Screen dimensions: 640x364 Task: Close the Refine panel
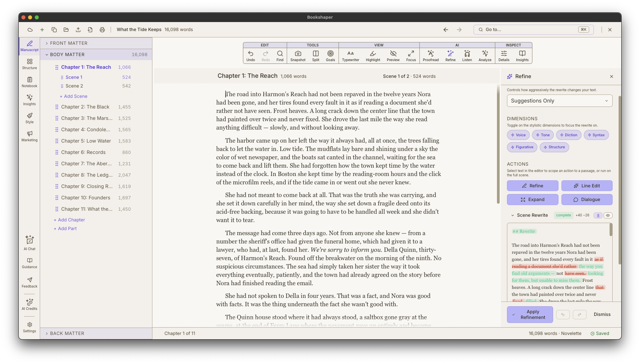[611, 76]
